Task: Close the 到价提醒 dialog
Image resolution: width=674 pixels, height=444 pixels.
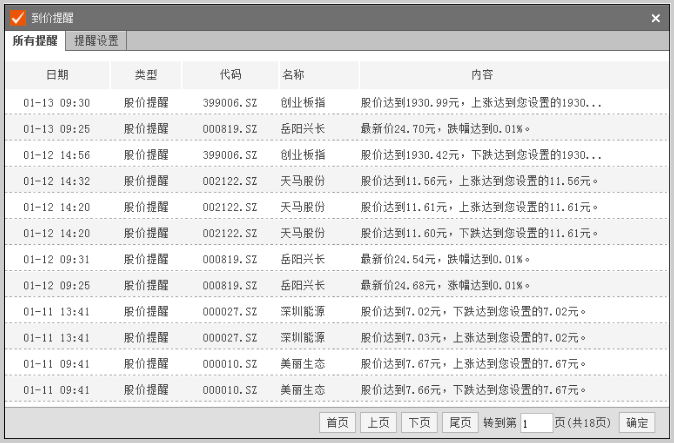Action: coord(656,18)
